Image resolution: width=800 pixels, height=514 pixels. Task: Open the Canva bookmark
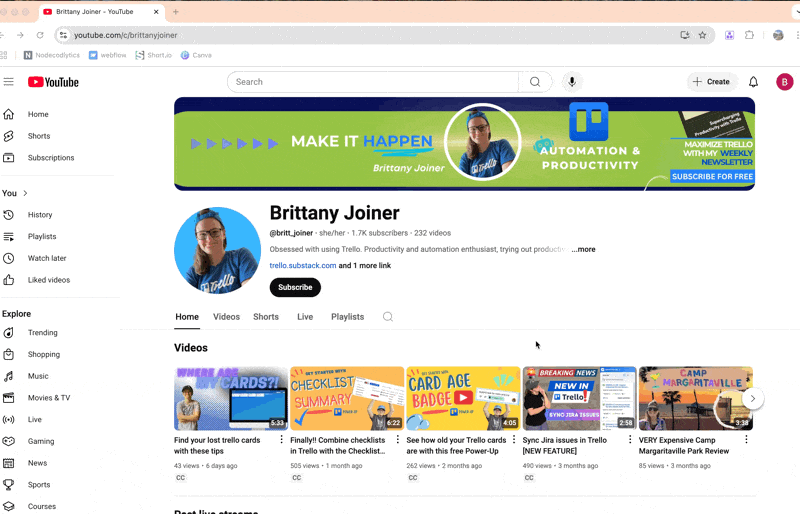pyautogui.click(x=196, y=55)
